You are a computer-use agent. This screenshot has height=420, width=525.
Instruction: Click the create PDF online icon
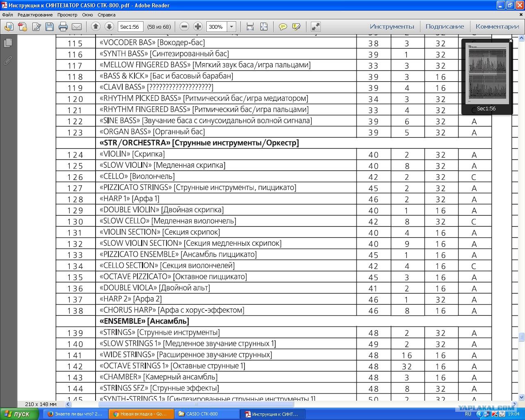coord(9,27)
